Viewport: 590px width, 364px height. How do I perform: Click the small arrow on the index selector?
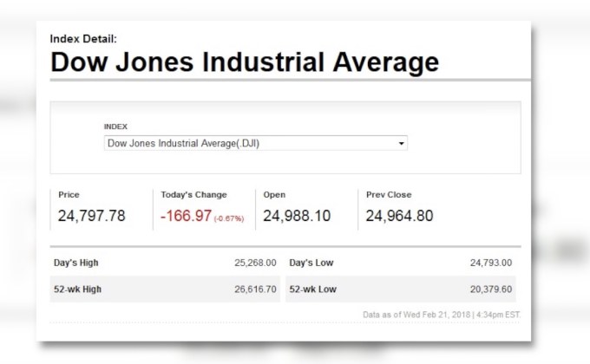pyautogui.click(x=402, y=144)
